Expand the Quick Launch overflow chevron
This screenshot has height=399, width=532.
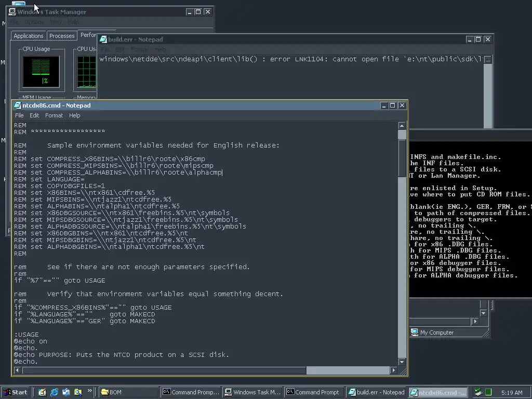(x=89, y=391)
